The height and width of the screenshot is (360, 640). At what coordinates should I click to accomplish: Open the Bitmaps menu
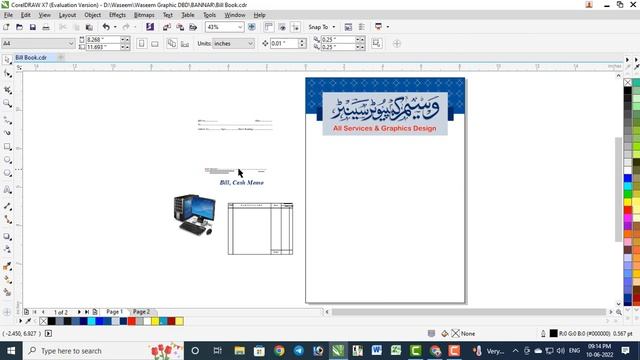tap(144, 15)
